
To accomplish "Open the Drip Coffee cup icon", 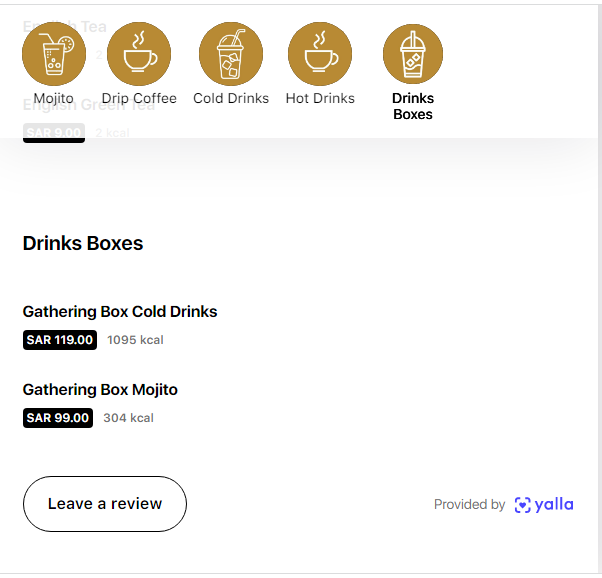I will [139, 54].
